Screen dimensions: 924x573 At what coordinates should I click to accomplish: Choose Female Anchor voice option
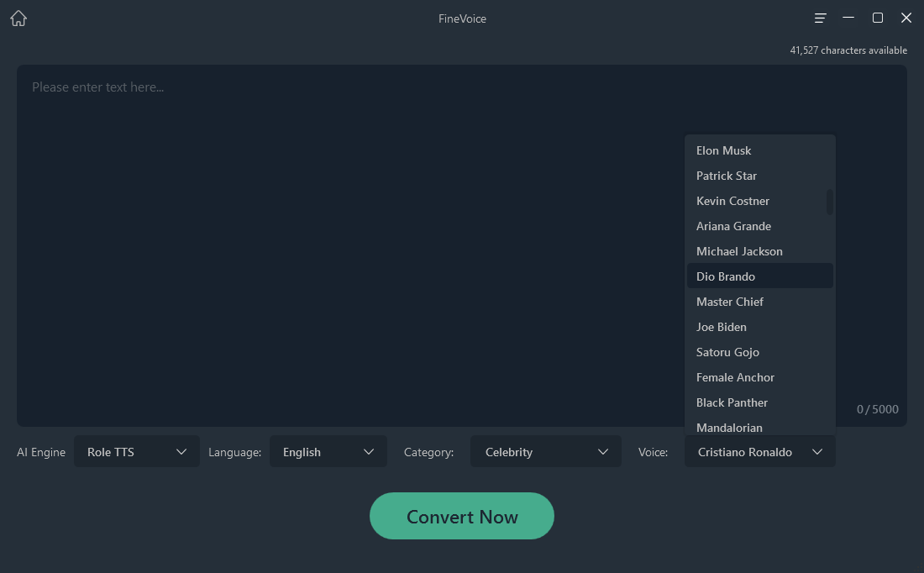(759, 378)
